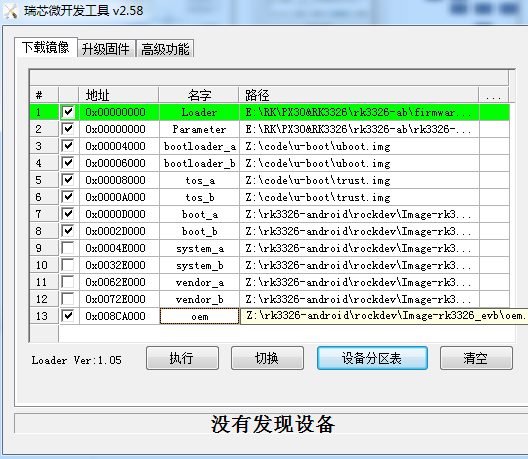Enable the system_b checkbox

pyautogui.click(x=68, y=265)
